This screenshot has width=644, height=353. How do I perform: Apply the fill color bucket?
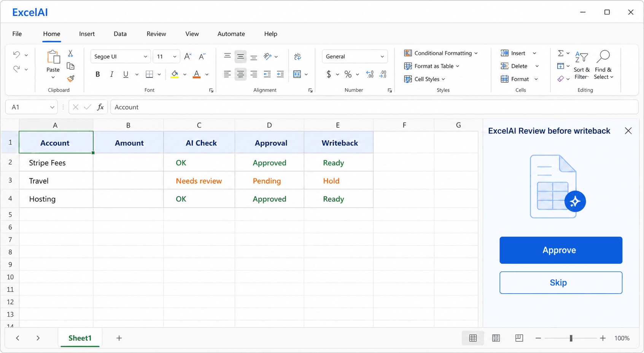175,74
